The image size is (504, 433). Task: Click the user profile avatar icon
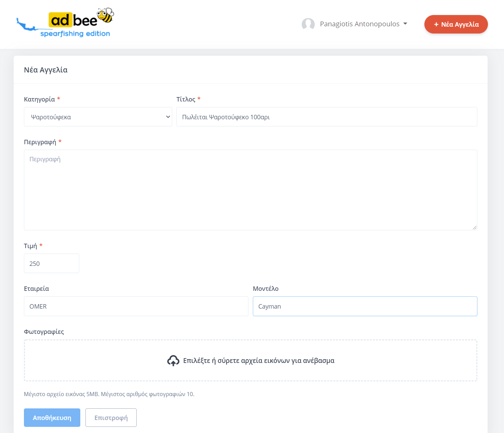tap(308, 24)
